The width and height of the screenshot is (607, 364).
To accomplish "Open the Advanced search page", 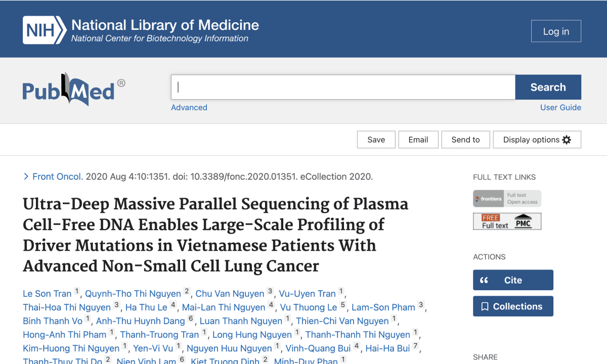I will (189, 107).
